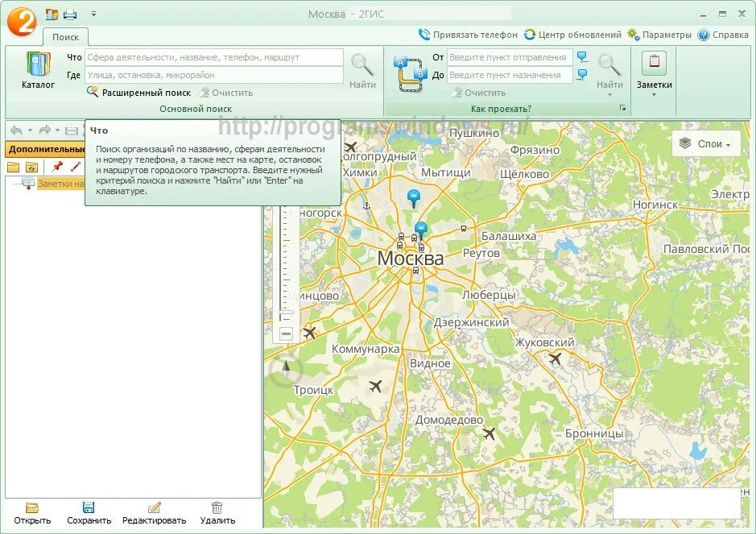
Task: Switch to the Поиск ribbon tab
Action: 65,37
